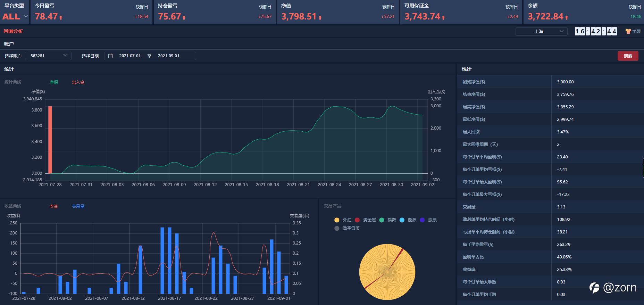
Task: Click the up arrow beside 余额 value 3,722.84
Action: (x=567, y=18)
